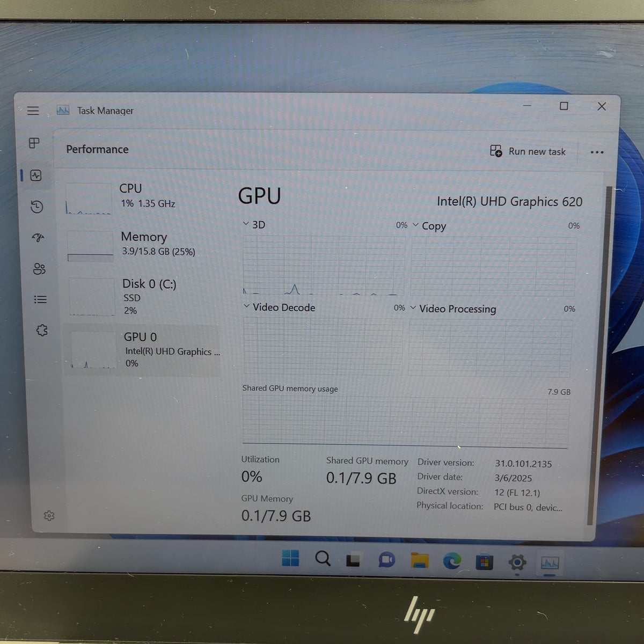The image size is (644, 644).
Task: Launch Microsoft Edge from taskbar
Action: pyautogui.click(x=452, y=561)
